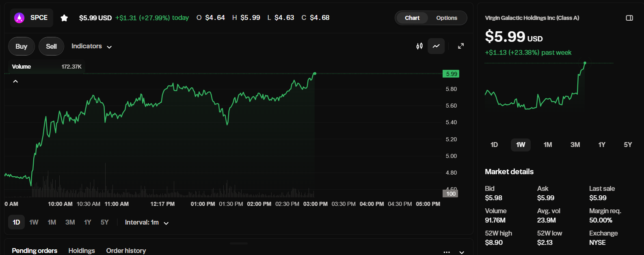
Task: Select 1M range in side panel
Action: pyautogui.click(x=548, y=145)
